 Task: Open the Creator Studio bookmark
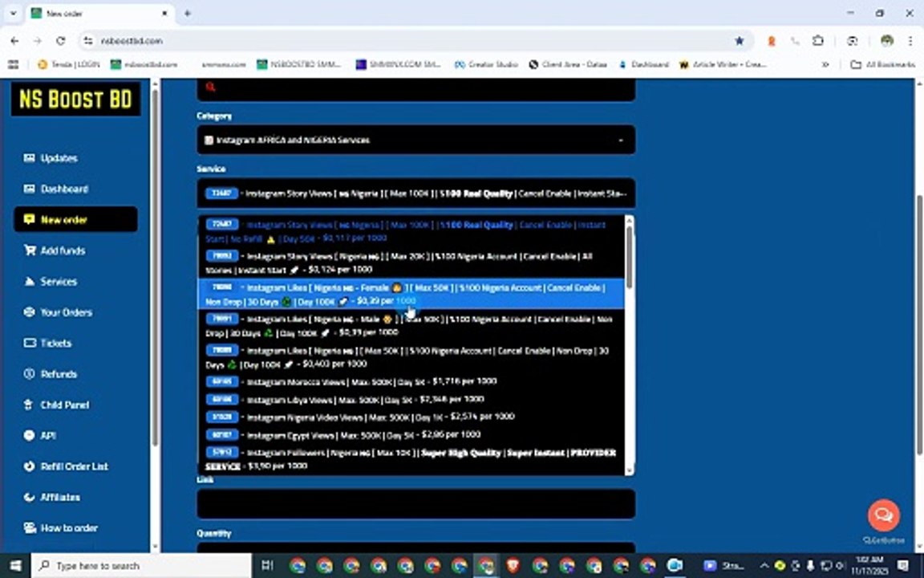(x=486, y=64)
